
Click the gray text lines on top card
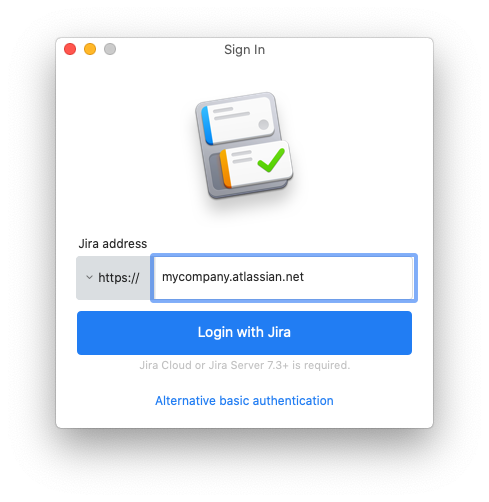point(231,113)
